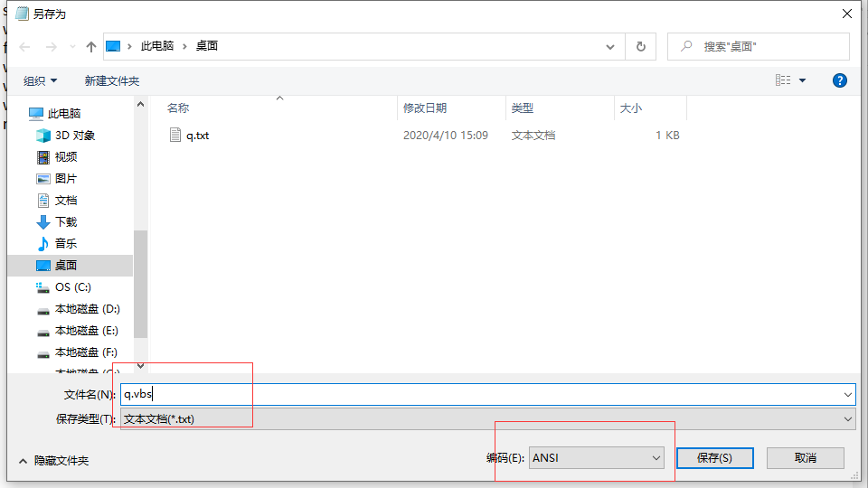This screenshot has height=488, width=868.
Task: Click the sidebar scrollbar thumb
Action: click(141, 284)
